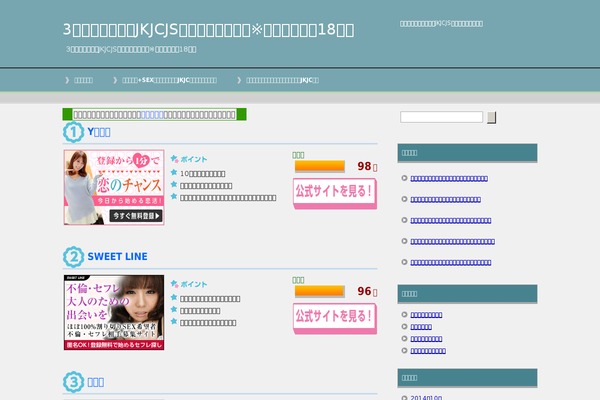Screen dimensions: 600x400
Task: Open the 恋のチャンス banner image
Action: (x=114, y=187)
